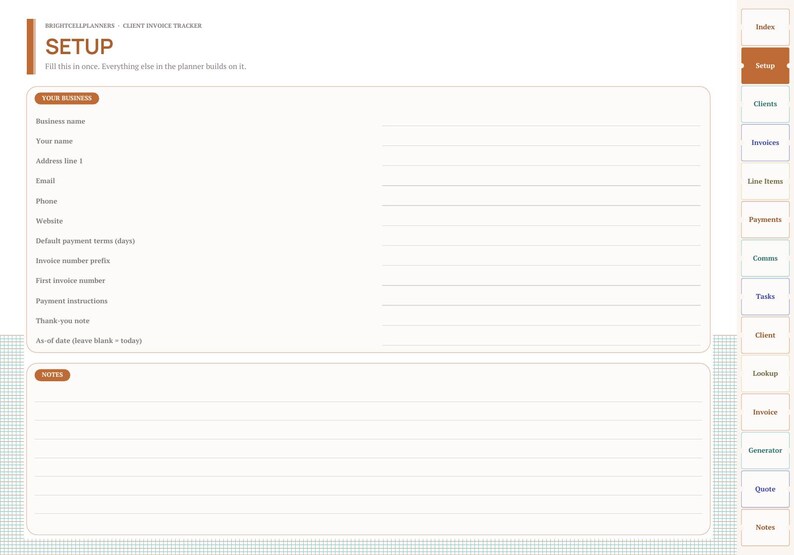Click the Your name input line

[x=541, y=140]
